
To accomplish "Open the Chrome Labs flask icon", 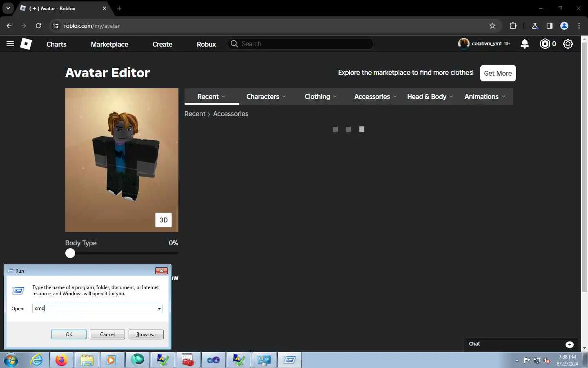I will [535, 26].
